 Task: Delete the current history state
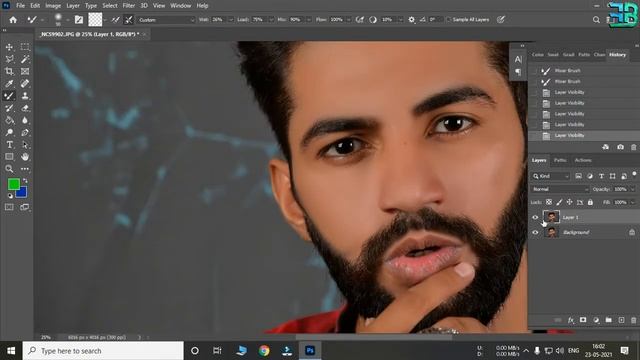[x=633, y=147]
